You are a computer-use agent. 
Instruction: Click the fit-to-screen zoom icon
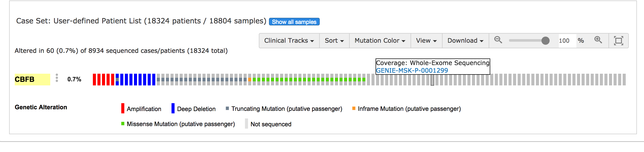(618, 41)
